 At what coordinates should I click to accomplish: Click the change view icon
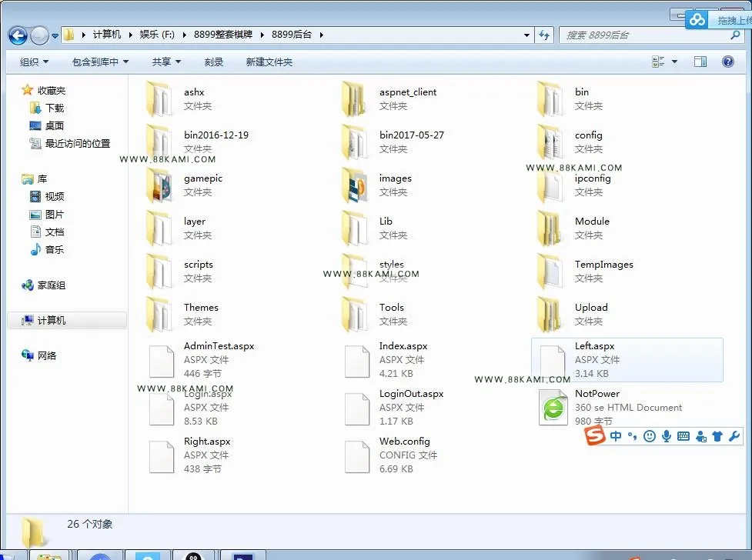click(x=658, y=62)
